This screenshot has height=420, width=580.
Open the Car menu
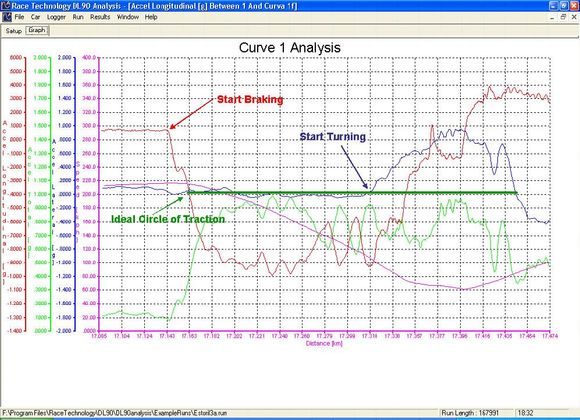click(36, 17)
